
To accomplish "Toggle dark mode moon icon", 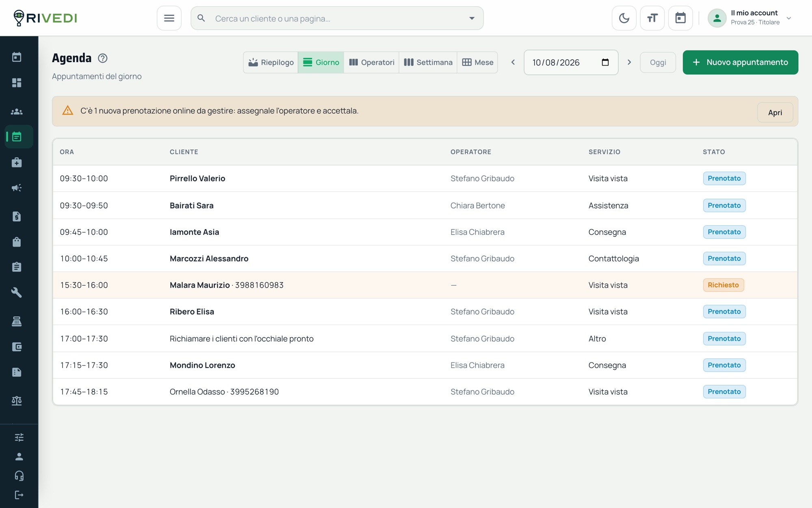I will tap(624, 18).
